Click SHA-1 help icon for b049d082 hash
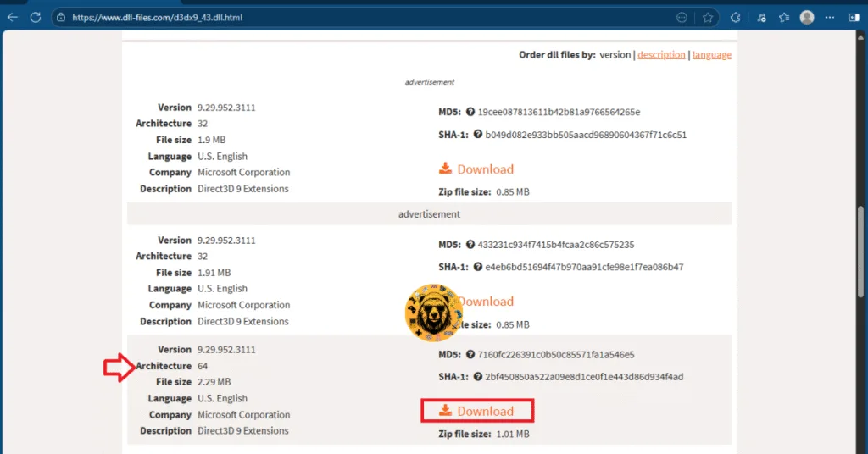The width and height of the screenshot is (868, 454). tap(477, 134)
